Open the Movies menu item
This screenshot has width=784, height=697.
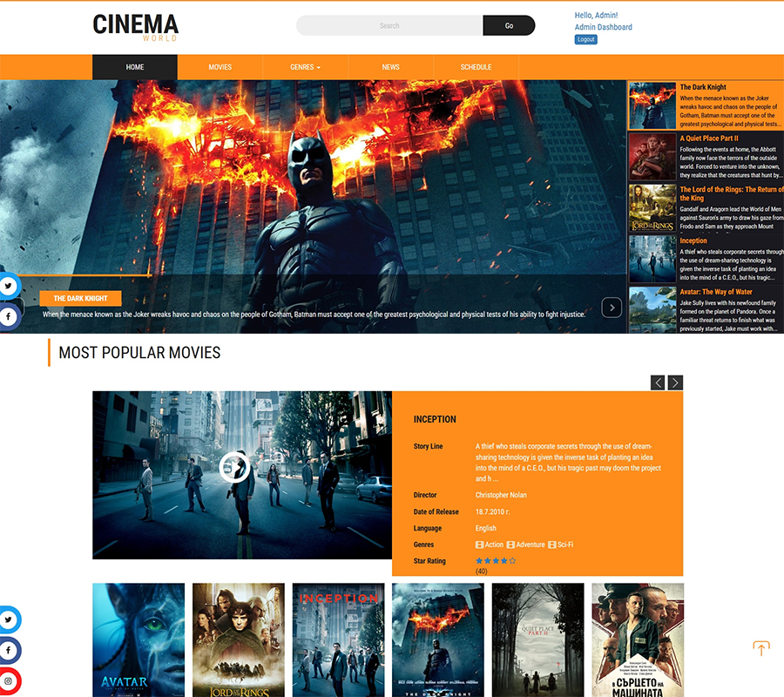coord(220,67)
